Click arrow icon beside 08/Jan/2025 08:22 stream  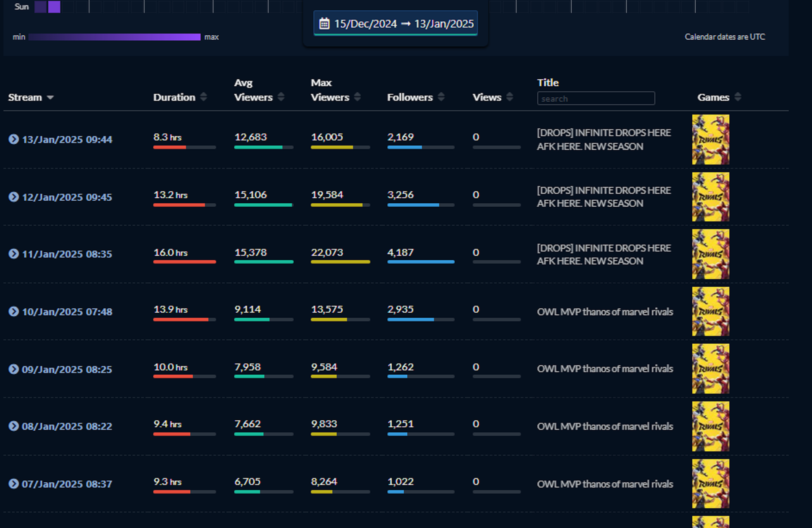click(14, 426)
